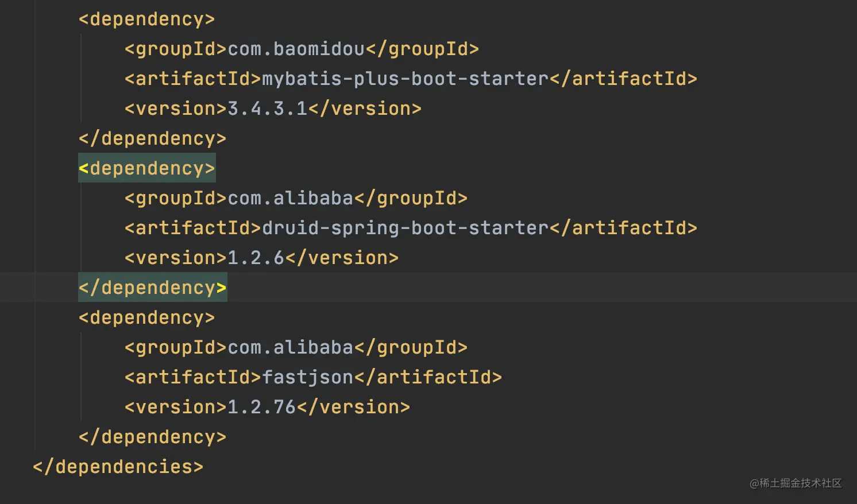Place cursor on version number 3.4.3.1
The height and width of the screenshot is (504, 857).
(268, 108)
